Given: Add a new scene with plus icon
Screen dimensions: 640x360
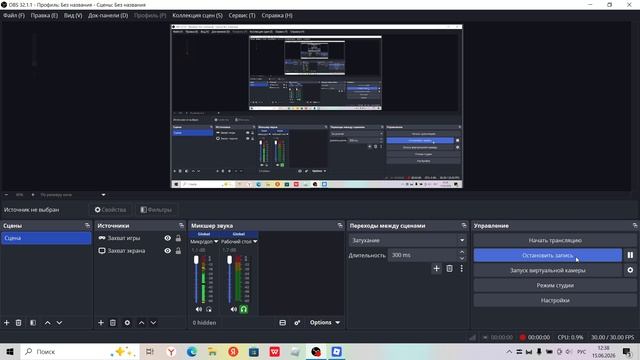Looking at the screenshot, I should click(7, 322).
